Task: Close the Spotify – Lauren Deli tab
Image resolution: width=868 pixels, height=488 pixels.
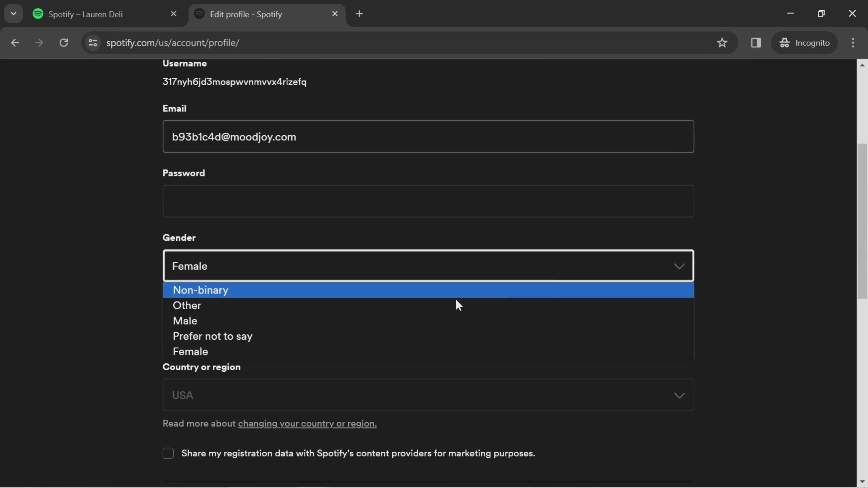Action: (x=174, y=14)
